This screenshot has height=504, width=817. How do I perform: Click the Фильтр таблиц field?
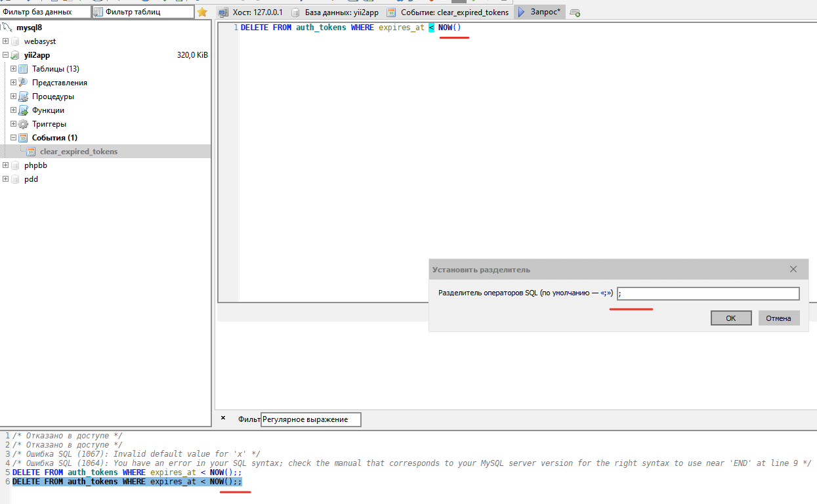[x=143, y=12]
